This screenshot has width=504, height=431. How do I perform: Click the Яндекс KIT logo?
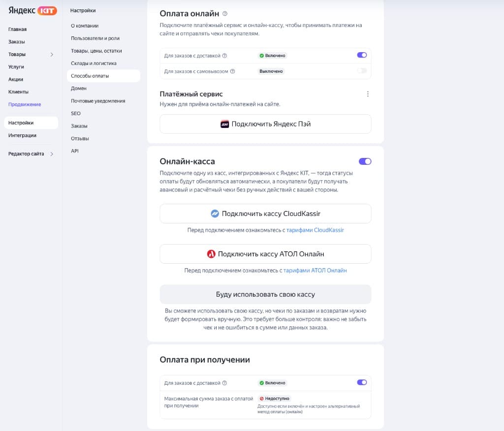(32, 10)
